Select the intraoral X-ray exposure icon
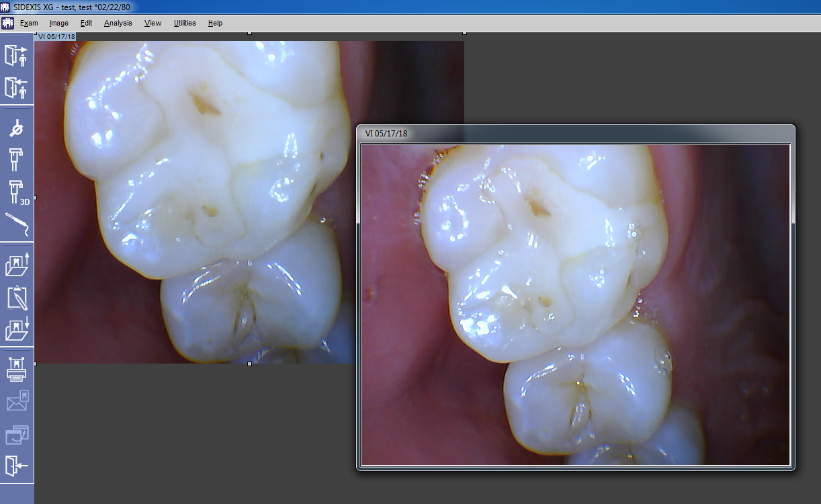 [16, 128]
